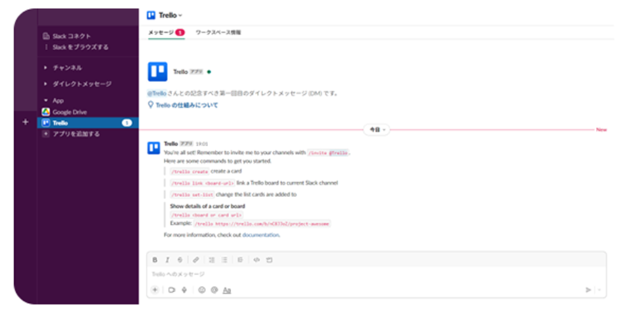Screen dimensions: 644x315
Task: Toggle italic formatting in message composer
Action: pyautogui.click(x=167, y=260)
